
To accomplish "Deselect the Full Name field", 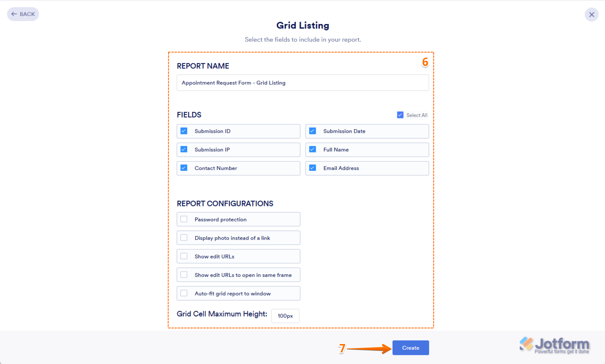I will [313, 150].
